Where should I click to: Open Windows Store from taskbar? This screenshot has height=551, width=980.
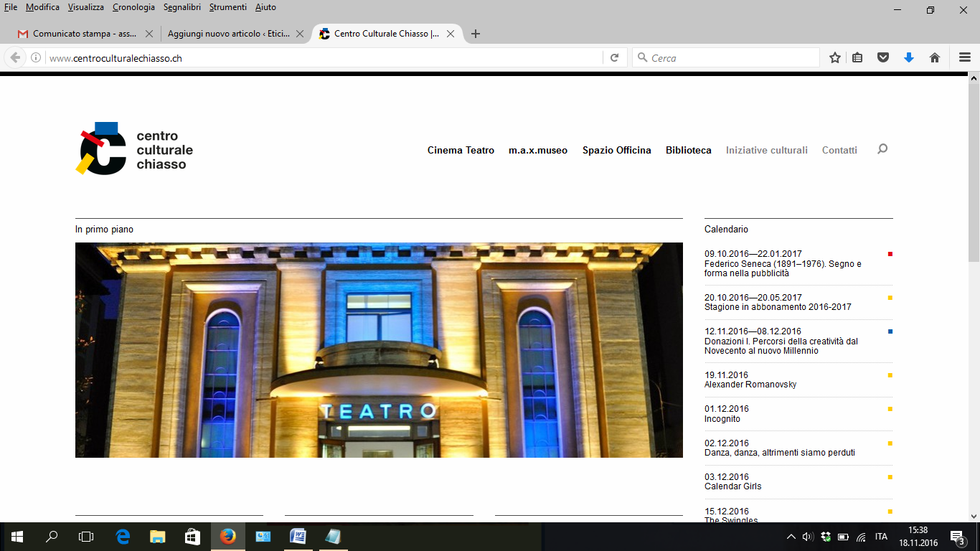pos(193,537)
